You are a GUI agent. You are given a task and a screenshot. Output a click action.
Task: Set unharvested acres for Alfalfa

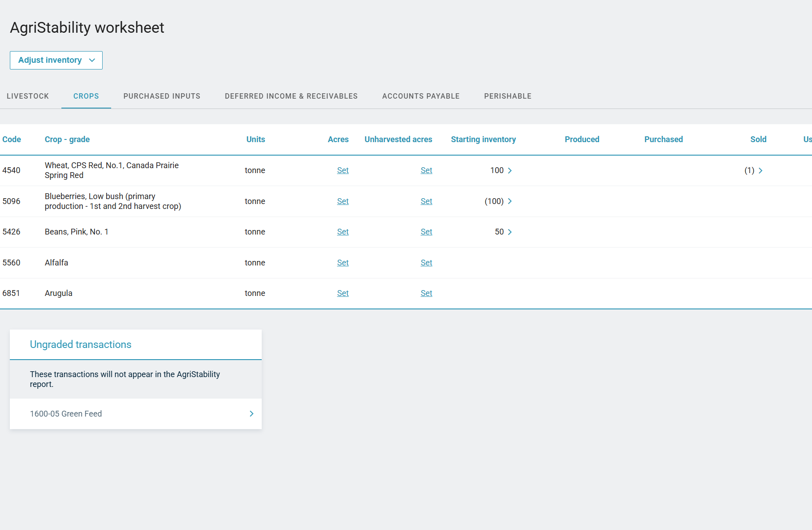tap(426, 263)
